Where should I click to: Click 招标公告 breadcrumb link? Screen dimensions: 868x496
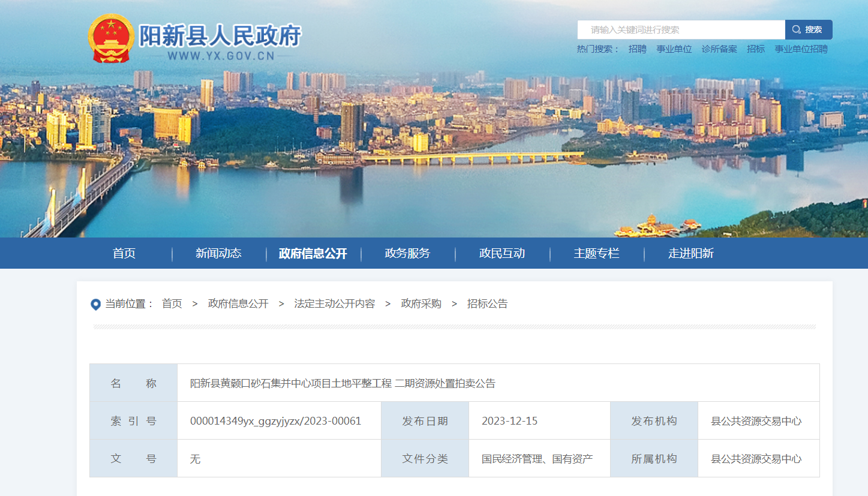click(487, 303)
